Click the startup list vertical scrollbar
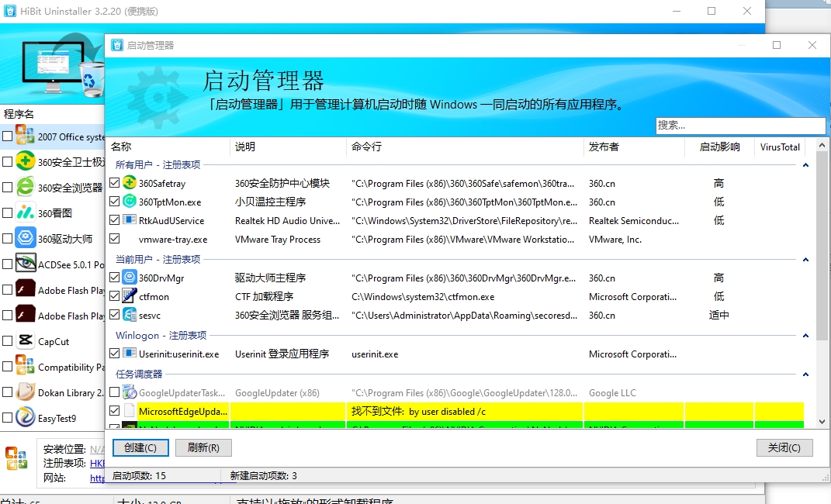The height and width of the screenshot is (504, 831). (x=822, y=256)
